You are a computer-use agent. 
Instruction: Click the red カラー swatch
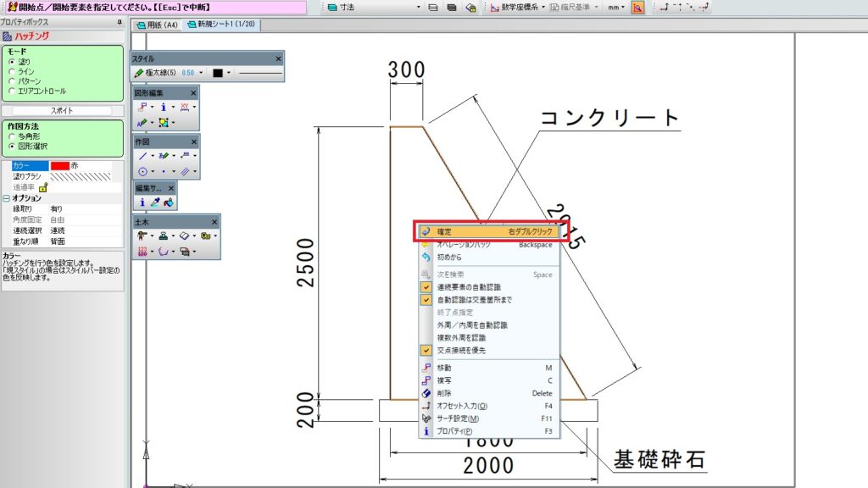(60, 165)
